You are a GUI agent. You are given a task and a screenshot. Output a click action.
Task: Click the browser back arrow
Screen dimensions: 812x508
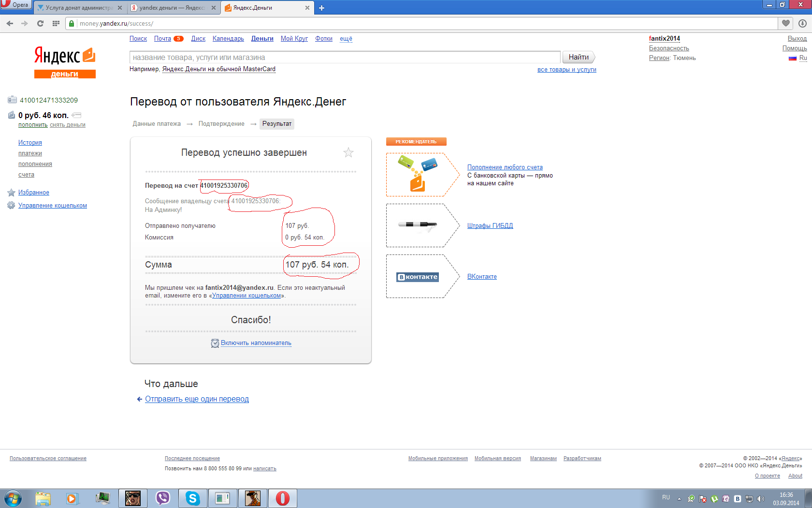click(10, 23)
